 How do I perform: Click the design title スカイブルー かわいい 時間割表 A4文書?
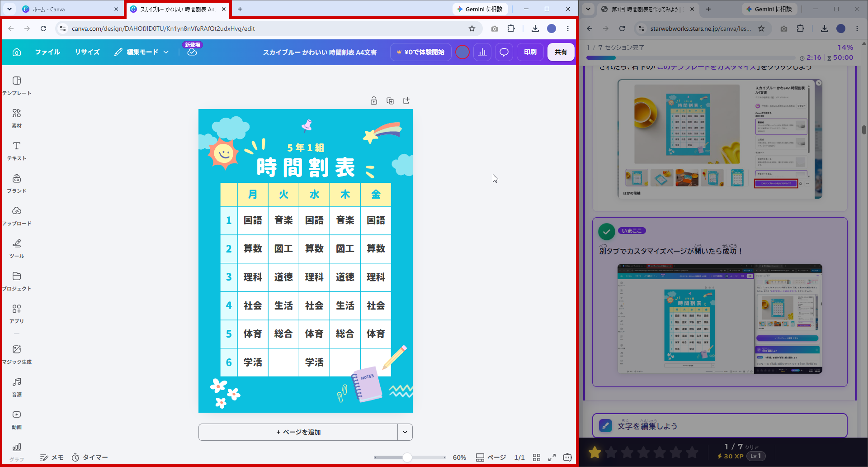pyautogui.click(x=320, y=52)
